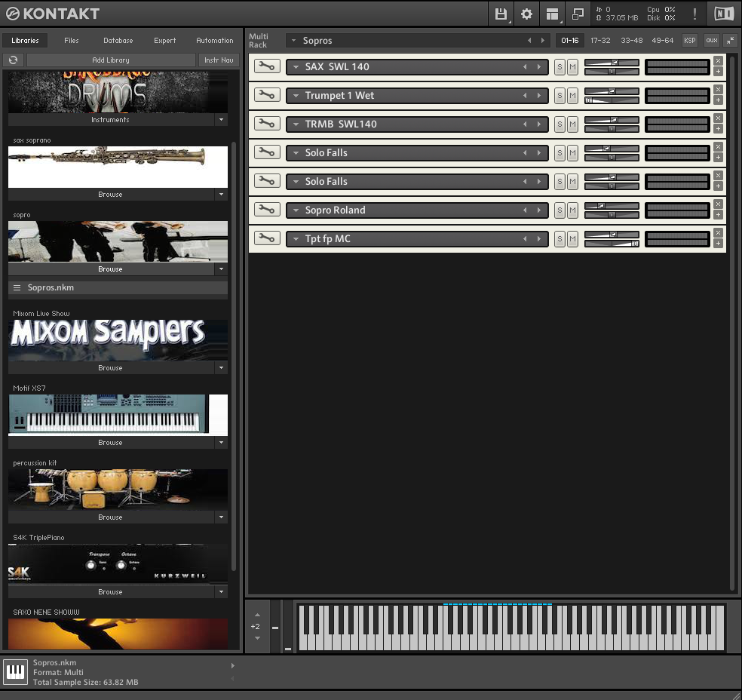The image size is (742, 700).
Task: Open SAX SWL 140 instrument dropdown
Action: click(296, 67)
